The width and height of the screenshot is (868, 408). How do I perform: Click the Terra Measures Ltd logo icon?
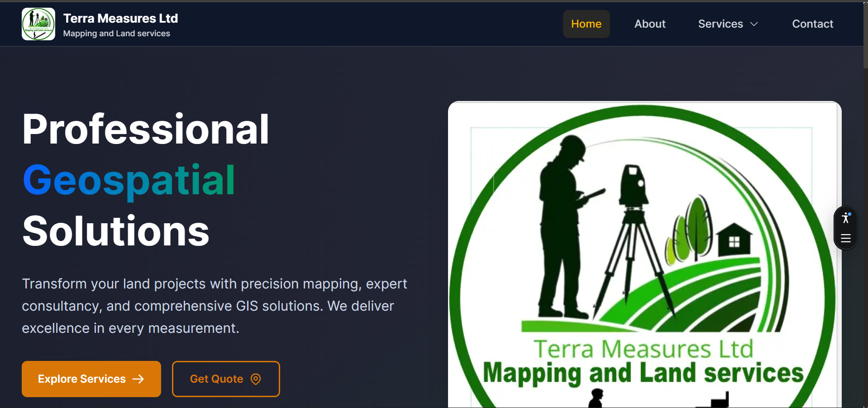tap(38, 24)
